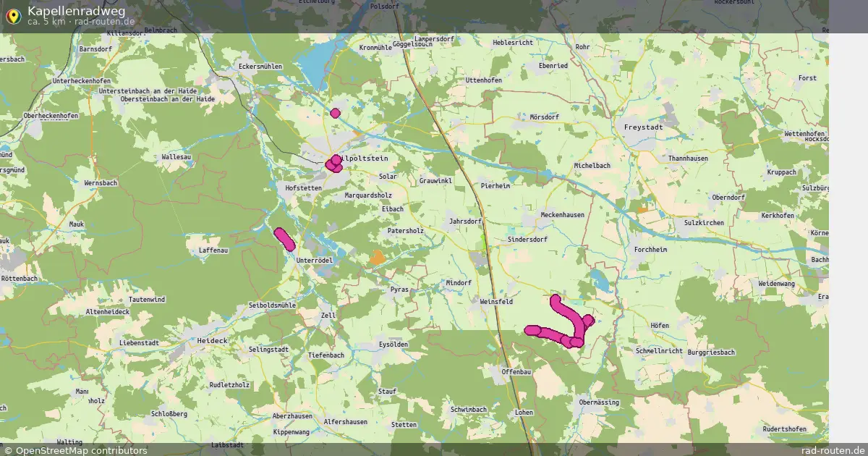
Task: Click the Pyras village label
Action: click(399, 289)
